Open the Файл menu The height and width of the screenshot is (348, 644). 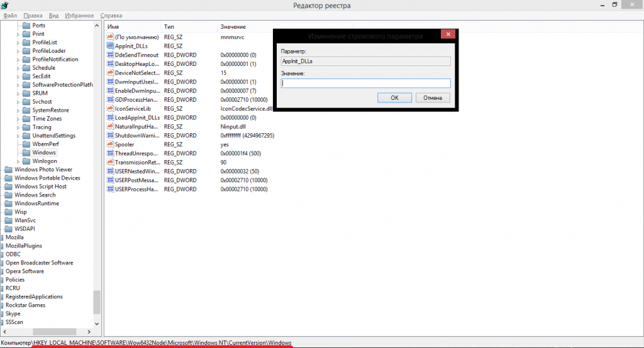tap(10, 15)
